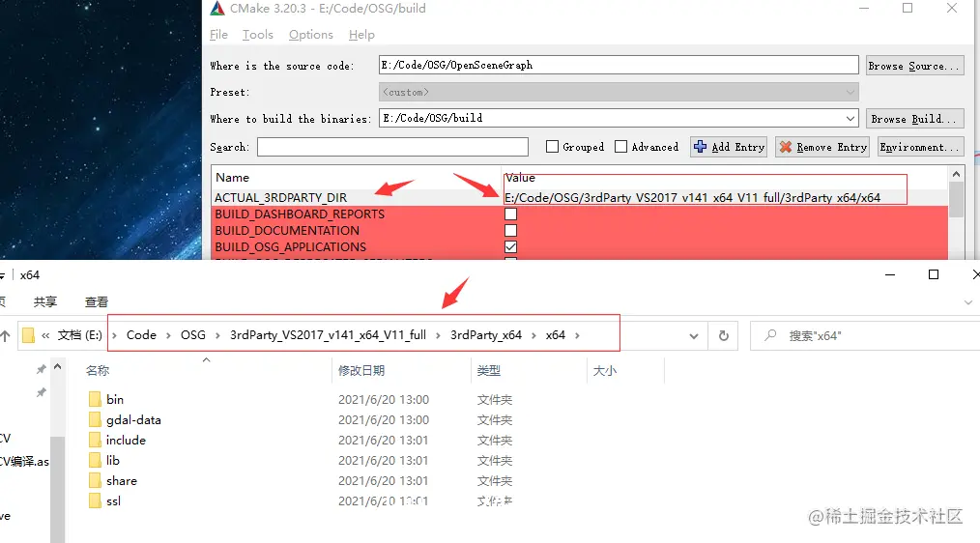Image resolution: width=980 pixels, height=543 pixels.
Task: Click the chevron between 3rdParty_x64 and x64
Action: pos(533,335)
